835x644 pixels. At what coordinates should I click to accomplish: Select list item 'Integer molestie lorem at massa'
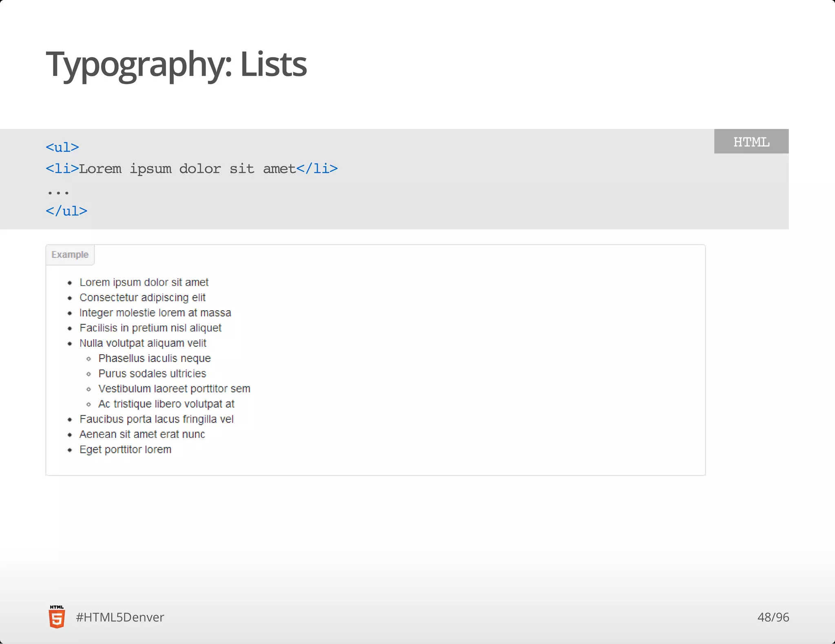tap(155, 313)
